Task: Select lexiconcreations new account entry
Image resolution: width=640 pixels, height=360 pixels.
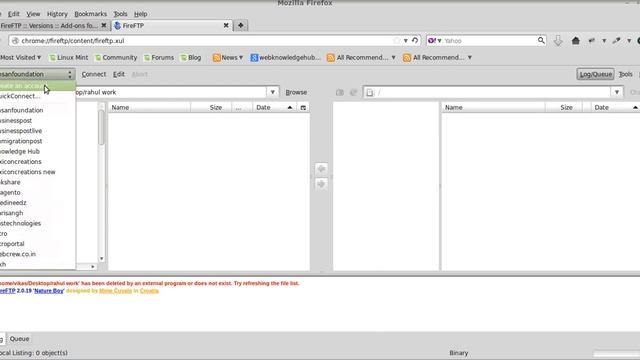Action: tap(38, 172)
